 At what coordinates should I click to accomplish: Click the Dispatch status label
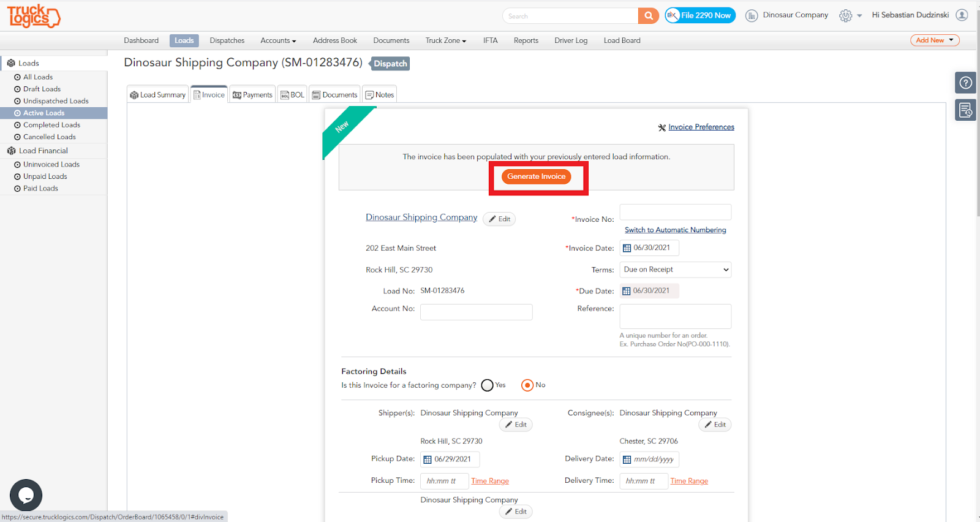[x=390, y=64]
